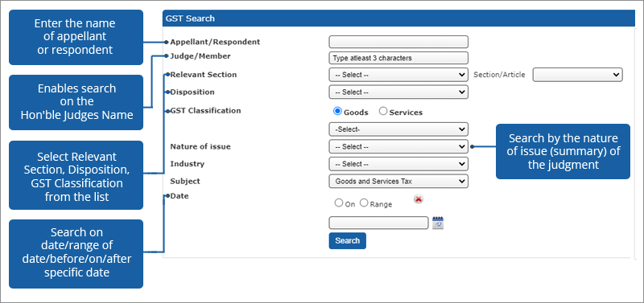Focus the Appellant/Respondent text field
This screenshot has height=303, width=644.
click(398, 42)
